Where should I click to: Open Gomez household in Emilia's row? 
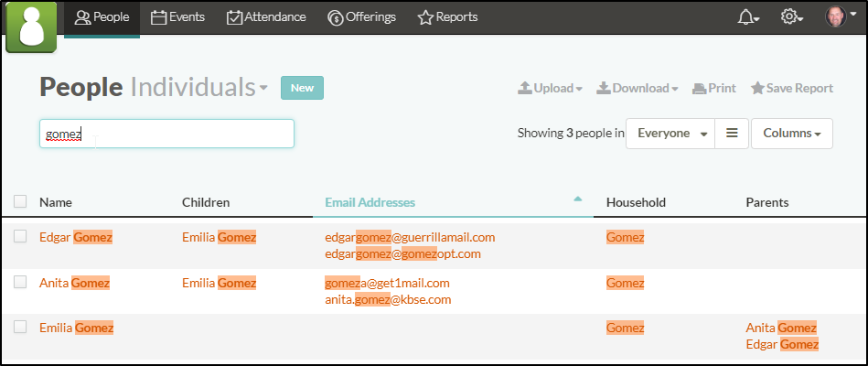point(626,328)
